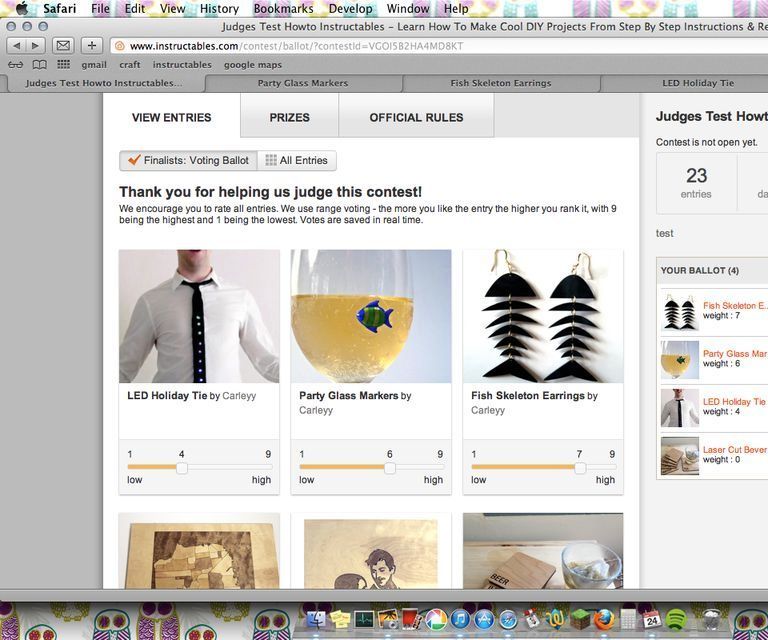The image size is (768, 640).
Task: Click LED Holiday Tie thumbnail in Your Ballot
Action: tap(680, 408)
